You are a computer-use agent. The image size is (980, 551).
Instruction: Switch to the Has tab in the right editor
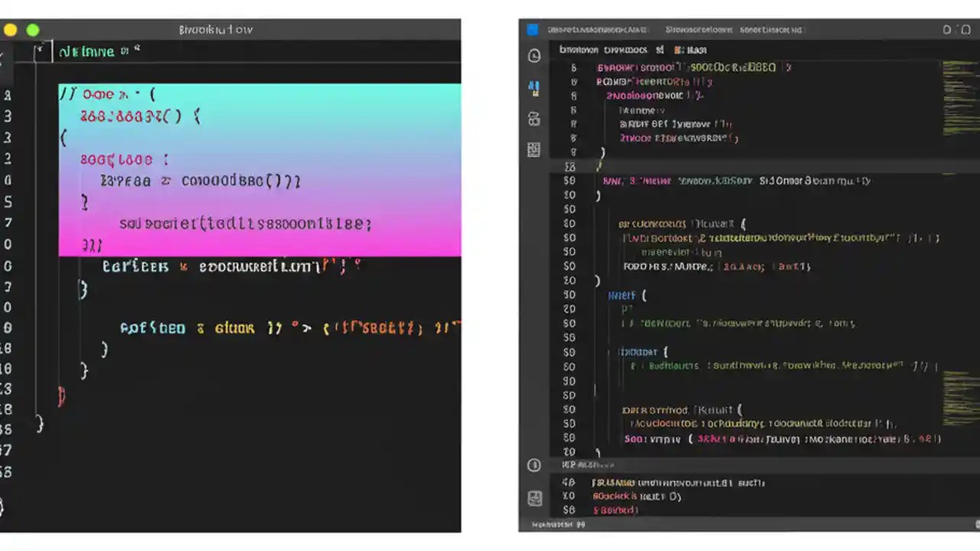tap(695, 50)
